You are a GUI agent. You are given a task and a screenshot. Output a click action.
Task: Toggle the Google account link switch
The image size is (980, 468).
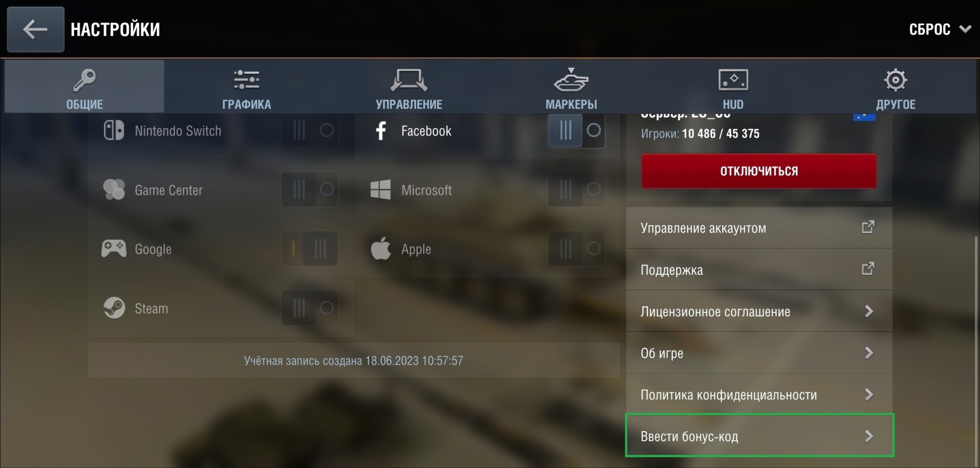(x=310, y=248)
